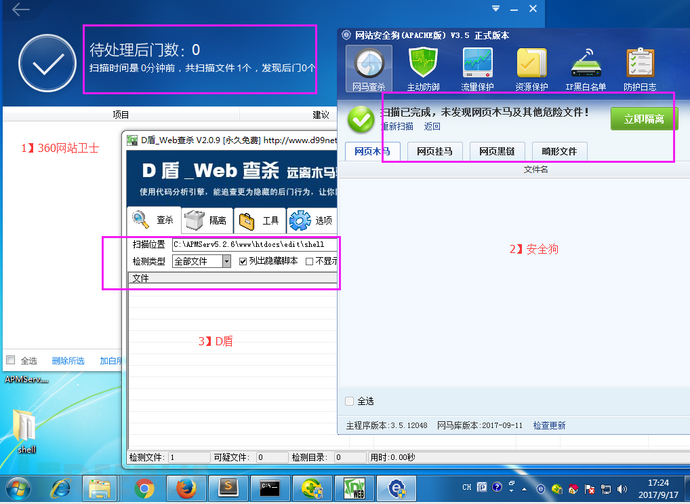Toggle the 不显示 checkbox in D盾
The width and height of the screenshot is (690, 504).
[x=309, y=261]
